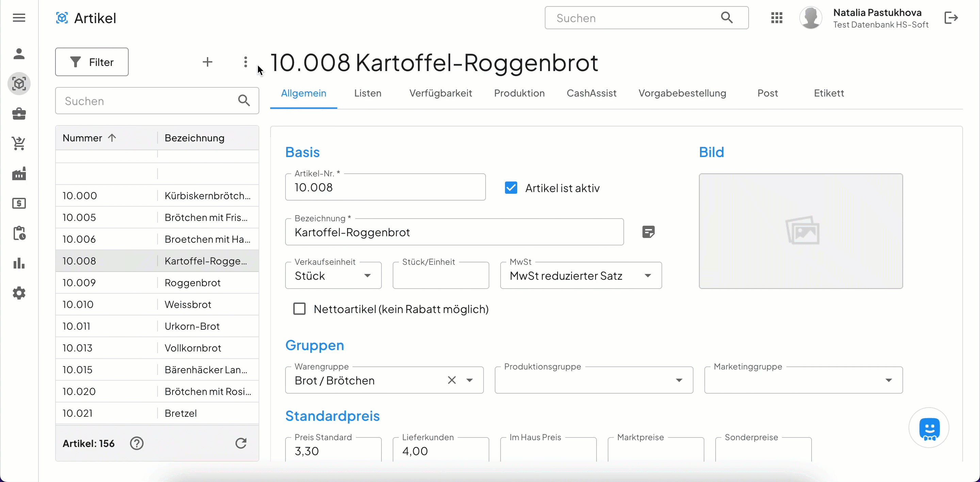This screenshot has height=482, width=980.
Task: Switch to the Verfügbarkeit tab
Action: 440,93
